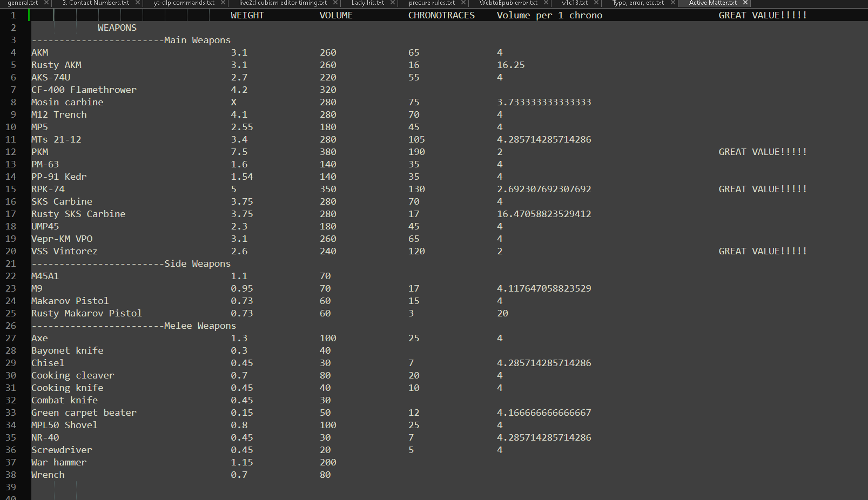Click the value 4.166666666666667

(544, 413)
